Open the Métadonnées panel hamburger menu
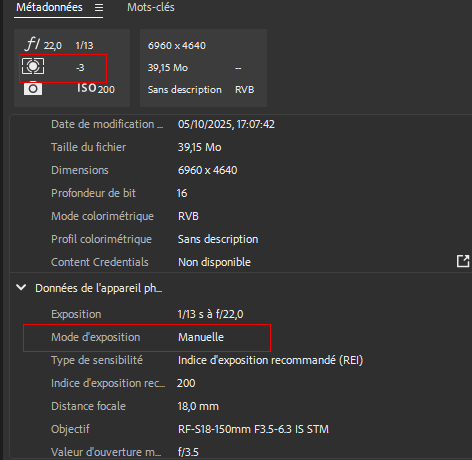Viewport: 472px width, 460px height. click(99, 7)
